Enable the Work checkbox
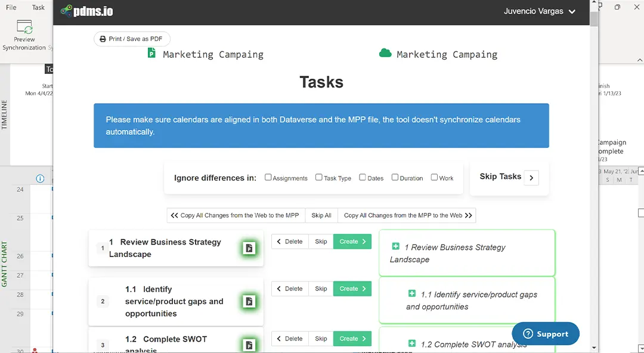The width and height of the screenshot is (644, 353). tap(434, 177)
